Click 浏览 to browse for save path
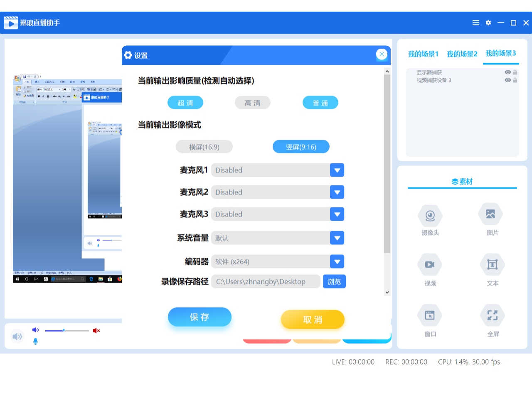 pyautogui.click(x=334, y=281)
